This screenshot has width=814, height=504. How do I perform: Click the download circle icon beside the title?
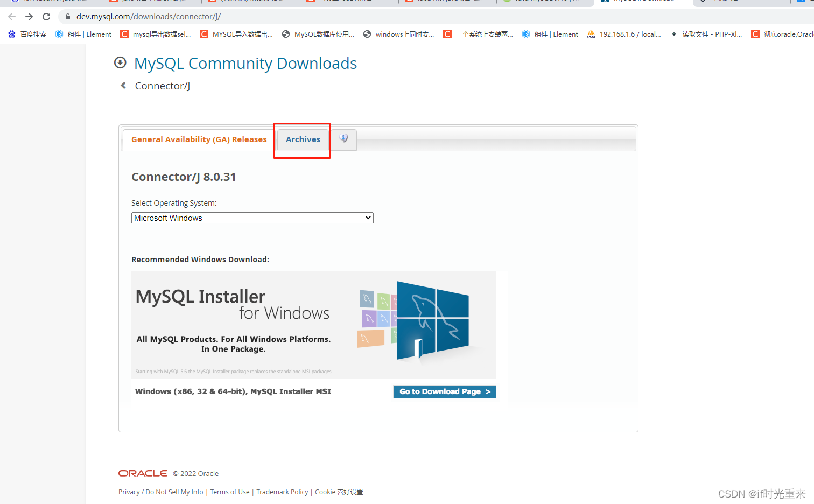pos(120,63)
